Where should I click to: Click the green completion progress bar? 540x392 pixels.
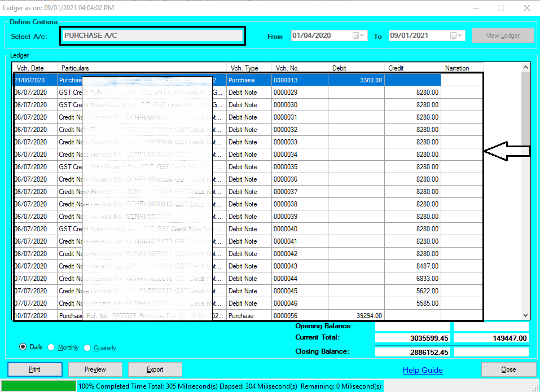37,386
